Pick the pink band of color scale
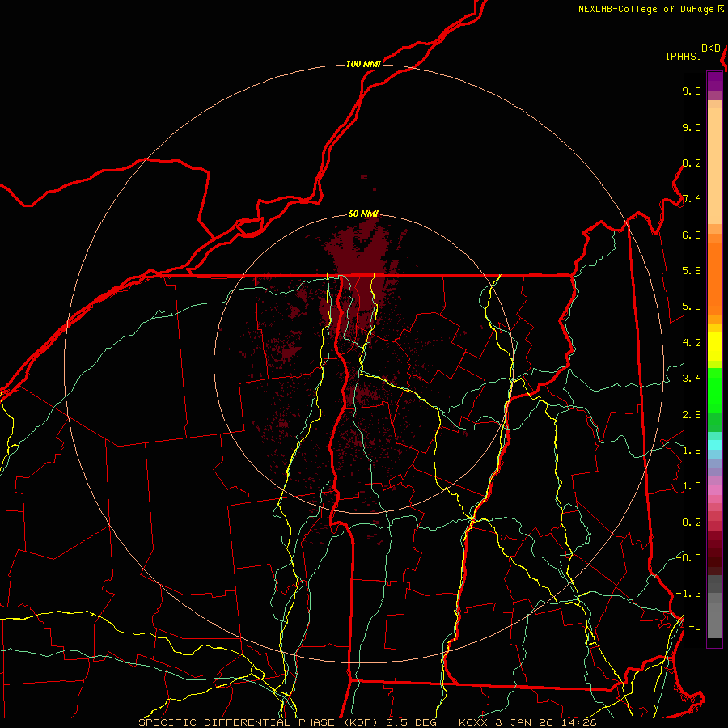The width and height of the screenshot is (728, 728). coord(714,490)
